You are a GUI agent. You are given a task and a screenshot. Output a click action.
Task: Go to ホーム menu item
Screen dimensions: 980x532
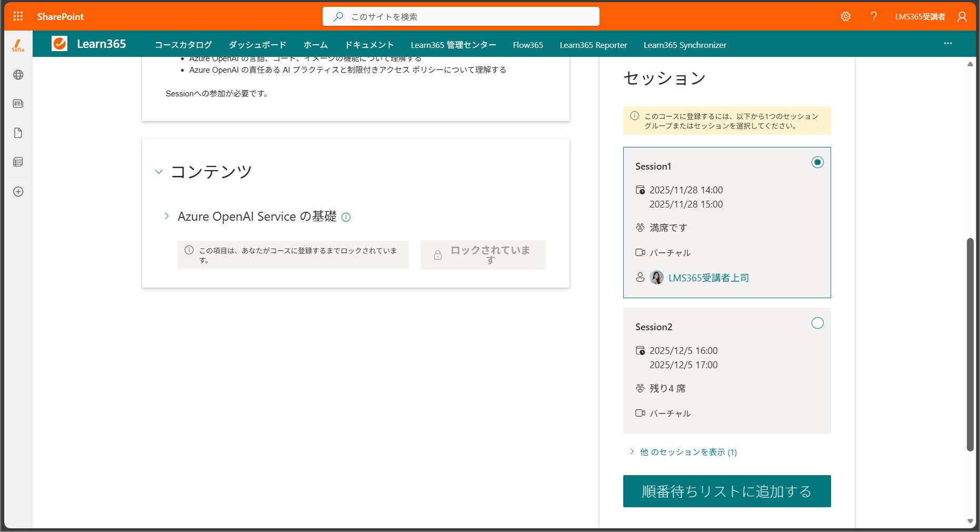pyautogui.click(x=316, y=45)
